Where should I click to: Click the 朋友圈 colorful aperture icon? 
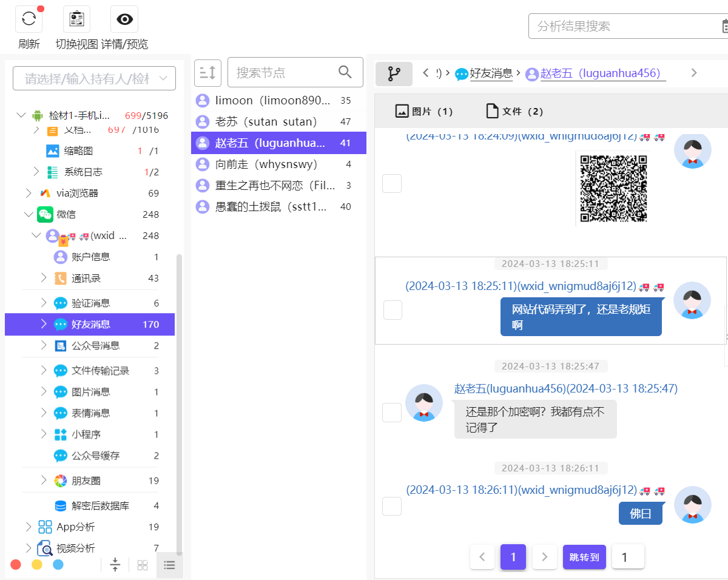(x=61, y=481)
